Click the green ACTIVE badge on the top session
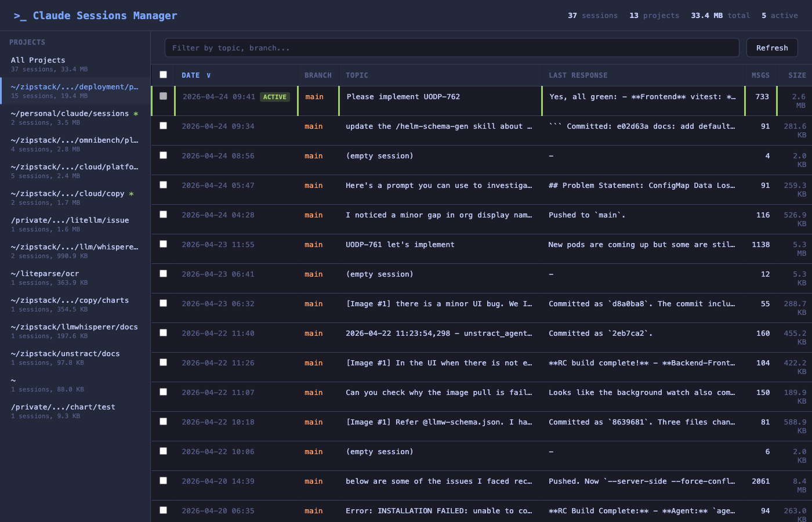 pos(275,97)
